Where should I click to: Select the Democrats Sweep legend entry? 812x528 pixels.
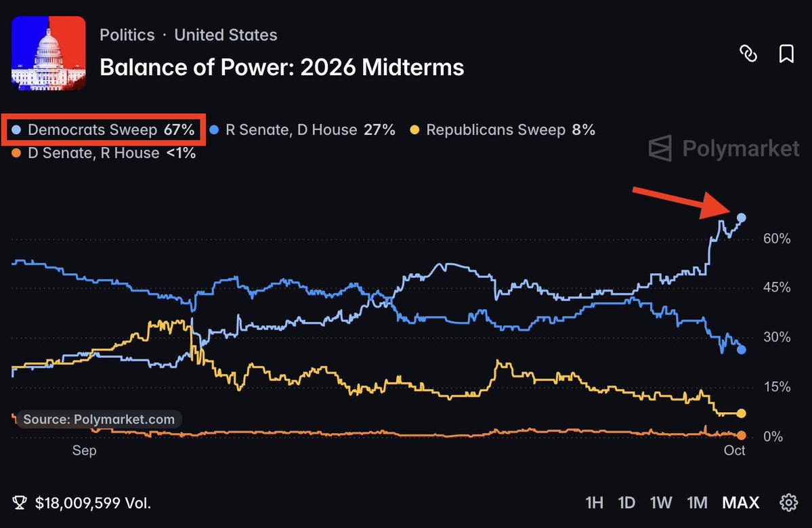tap(103, 129)
